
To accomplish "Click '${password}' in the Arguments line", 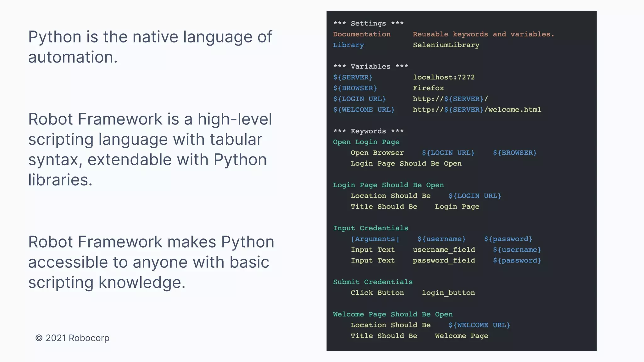I will click(x=508, y=239).
